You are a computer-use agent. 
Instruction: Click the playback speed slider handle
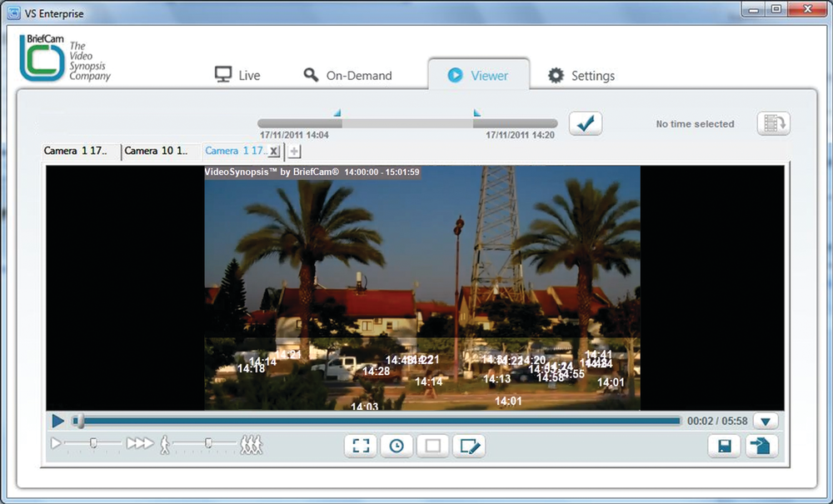93,443
